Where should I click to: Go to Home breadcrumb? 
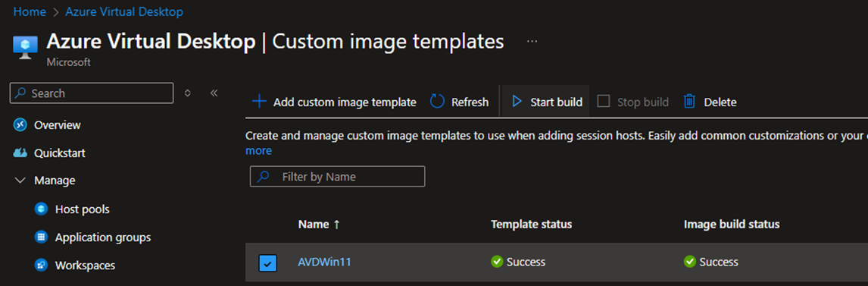30,11
